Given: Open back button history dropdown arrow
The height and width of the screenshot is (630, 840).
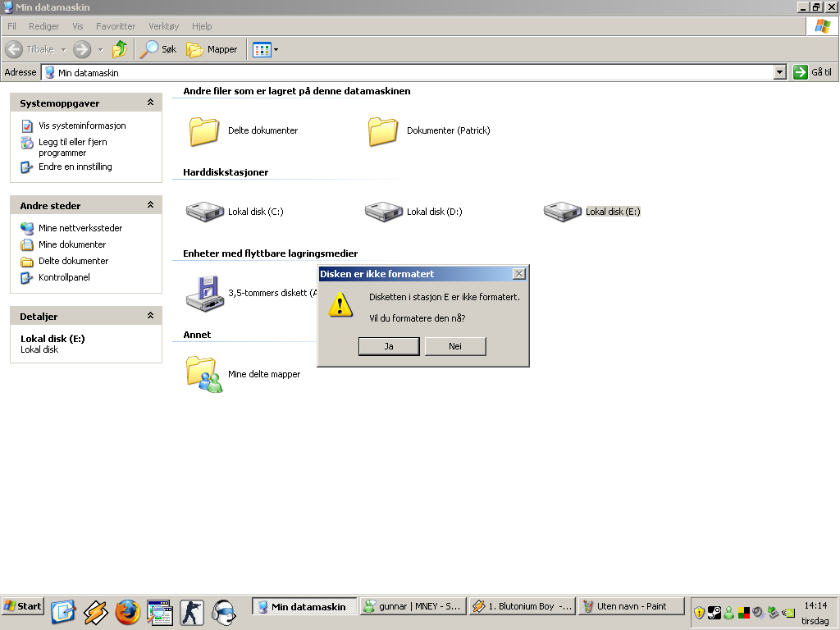Looking at the screenshot, I should (63, 50).
